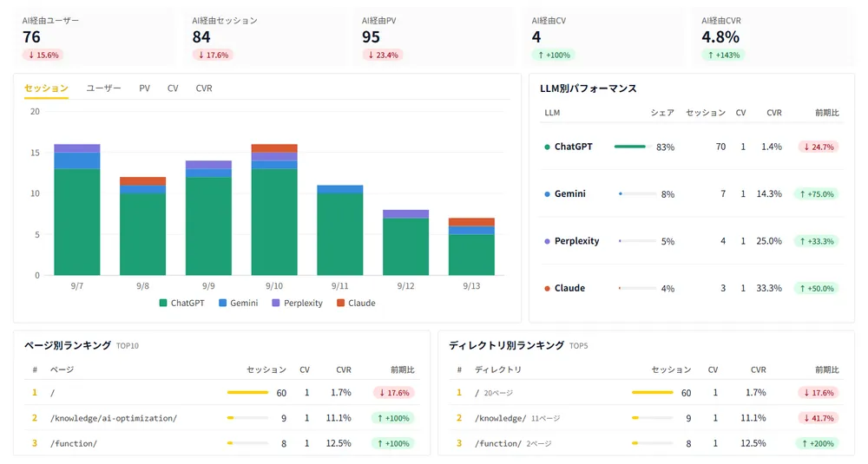Click the AI経由CVR value 4.8%
868x464 pixels.
(720, 37)
